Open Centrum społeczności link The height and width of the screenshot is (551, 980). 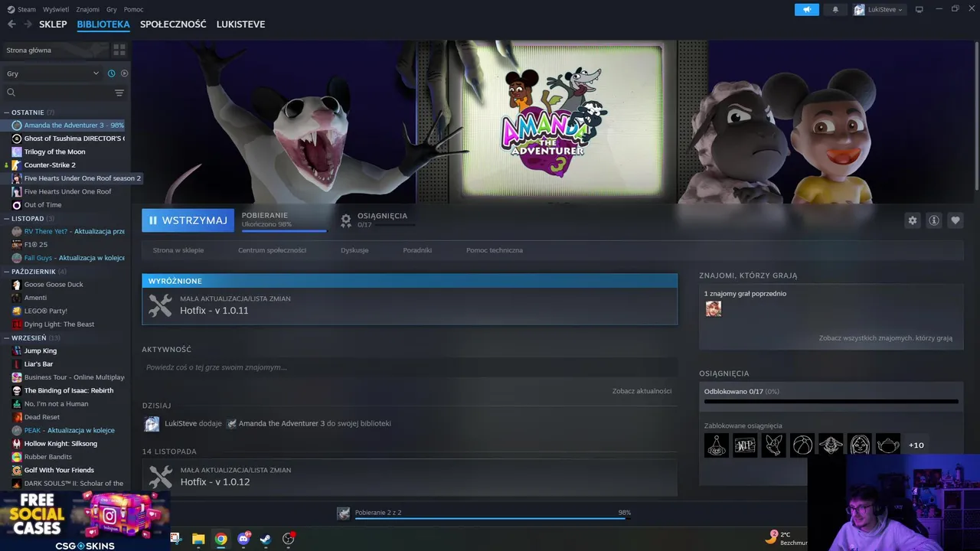tap(272, 250)
